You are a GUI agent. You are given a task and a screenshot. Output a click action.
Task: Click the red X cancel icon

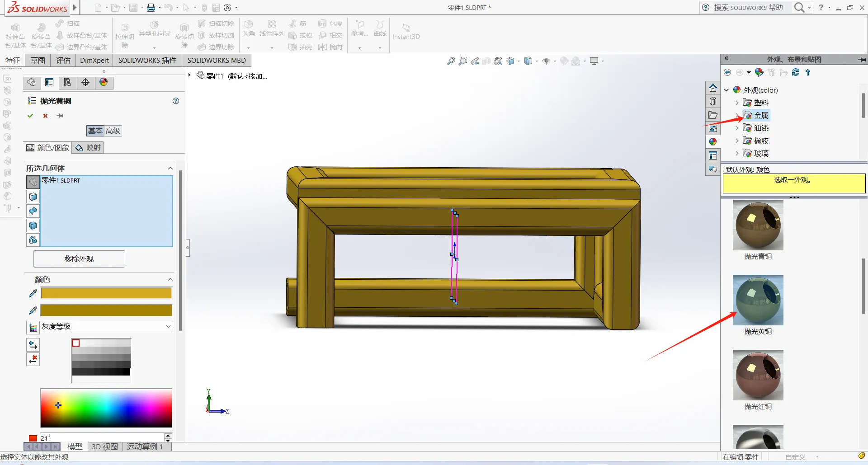coord(45,116)
